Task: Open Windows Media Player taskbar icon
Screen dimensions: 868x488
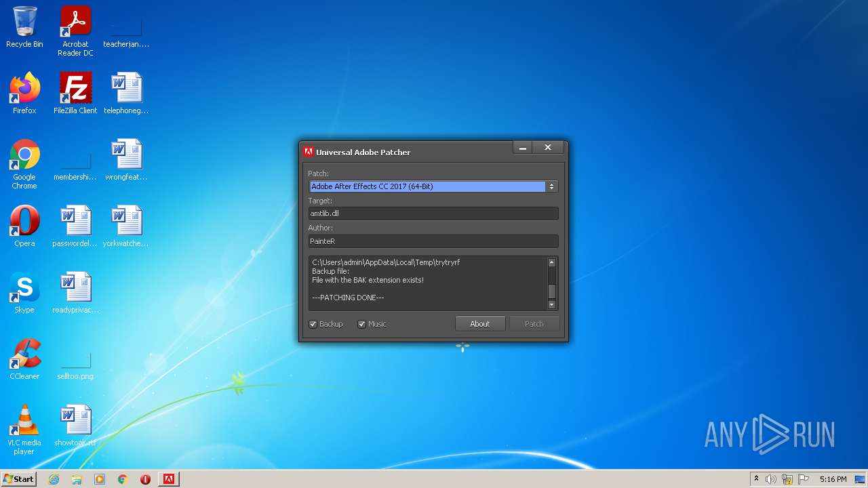Action: pyautogui.click(x=100, y=479)
